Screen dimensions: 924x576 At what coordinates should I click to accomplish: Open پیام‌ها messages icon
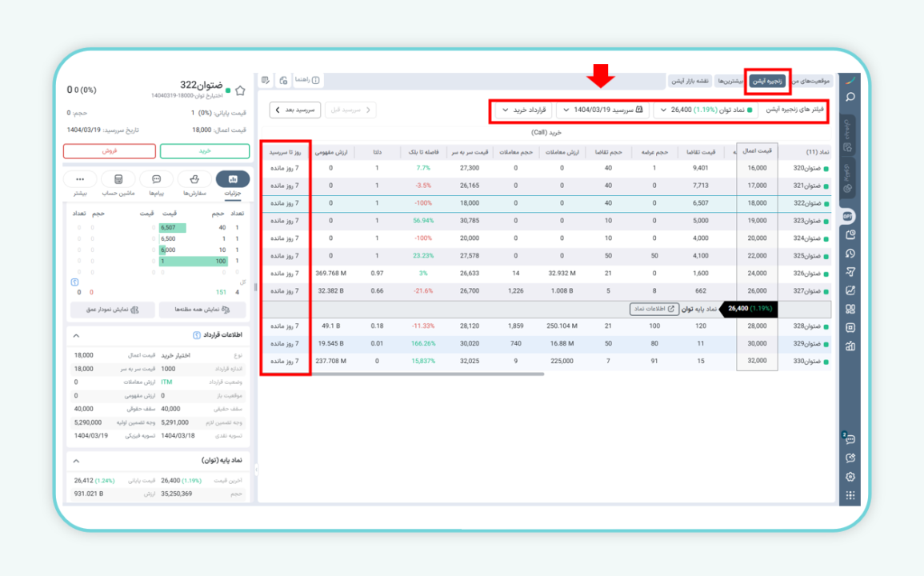tap(157, 179)
